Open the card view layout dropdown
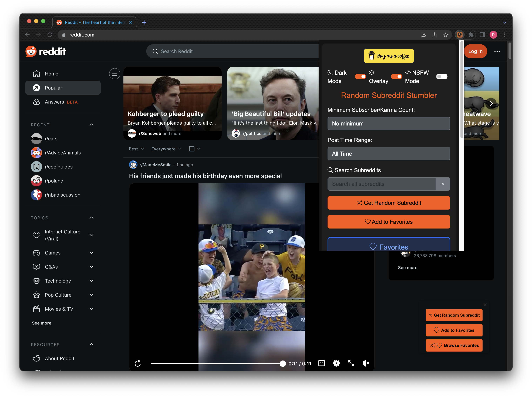The width and height of the screenshot is (532, 397). point(194,149)
